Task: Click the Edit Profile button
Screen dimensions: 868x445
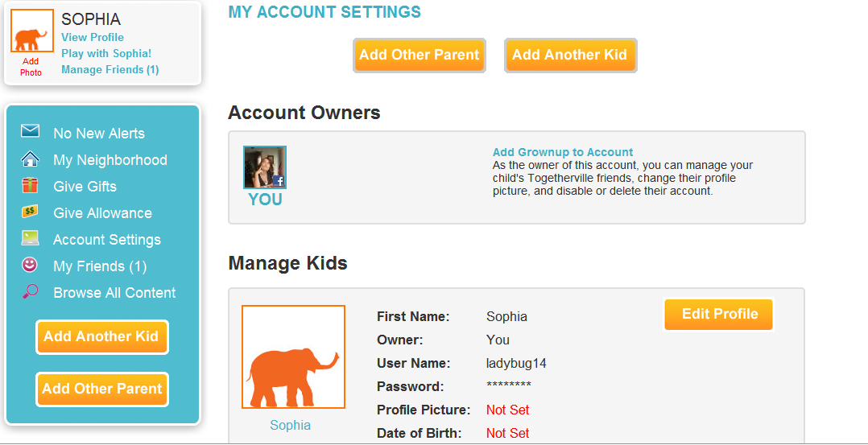Action: point(719,315)
